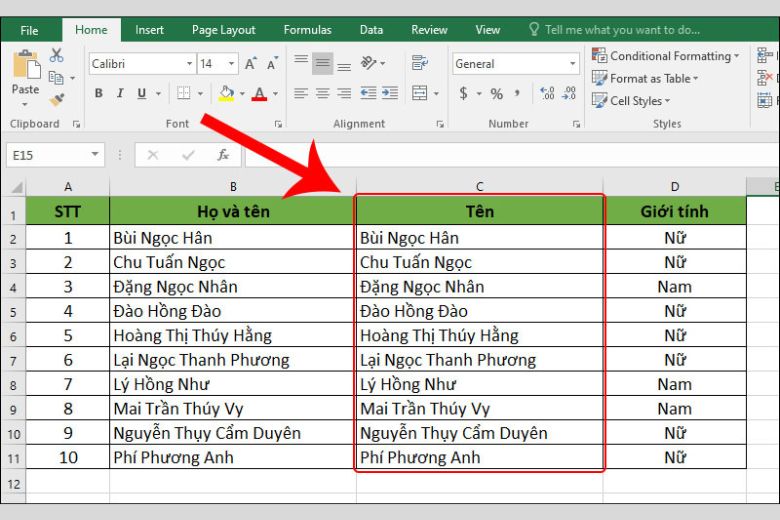Increase decimal places
This screenshot has width=780, height=520.
547,93
